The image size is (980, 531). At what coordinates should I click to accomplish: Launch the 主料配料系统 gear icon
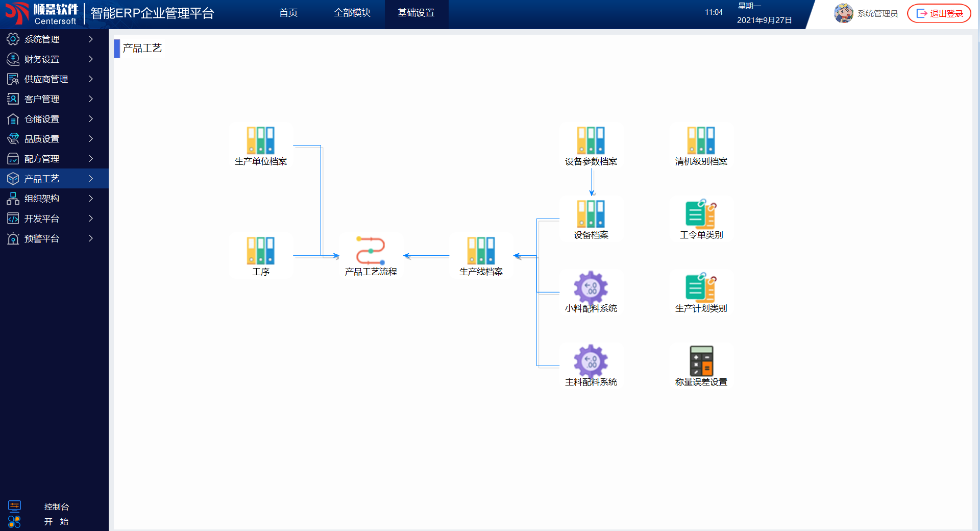point(591,361)
